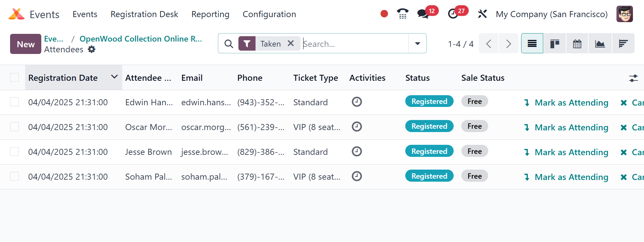Viewport: 644px width, 242px height.
Task: Open the voip phone dialer icon
Action: [x=403, y=14]
